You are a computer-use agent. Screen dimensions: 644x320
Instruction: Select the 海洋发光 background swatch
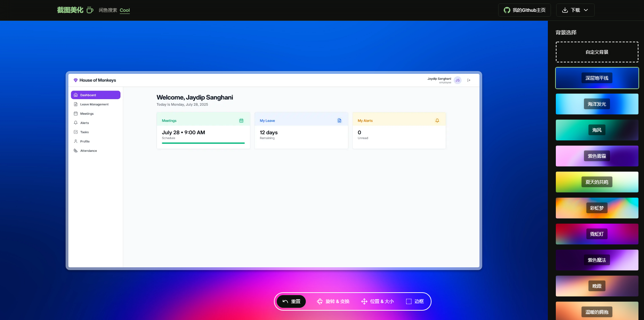(597, 104)
